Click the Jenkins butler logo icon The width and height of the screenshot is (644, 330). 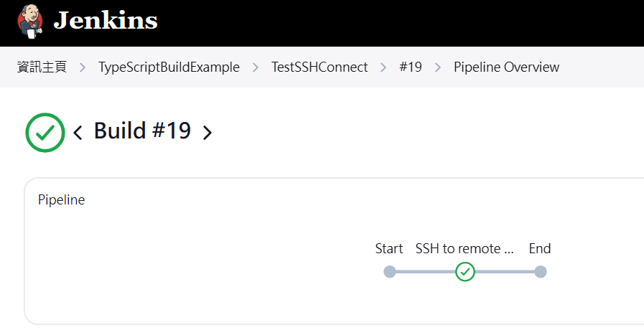click(x=30, y=22)
